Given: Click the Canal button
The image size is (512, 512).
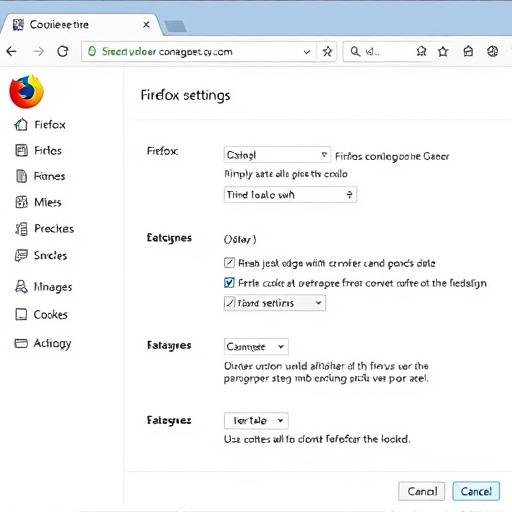Looking at the screenshot, I should [x=422, y=491].
